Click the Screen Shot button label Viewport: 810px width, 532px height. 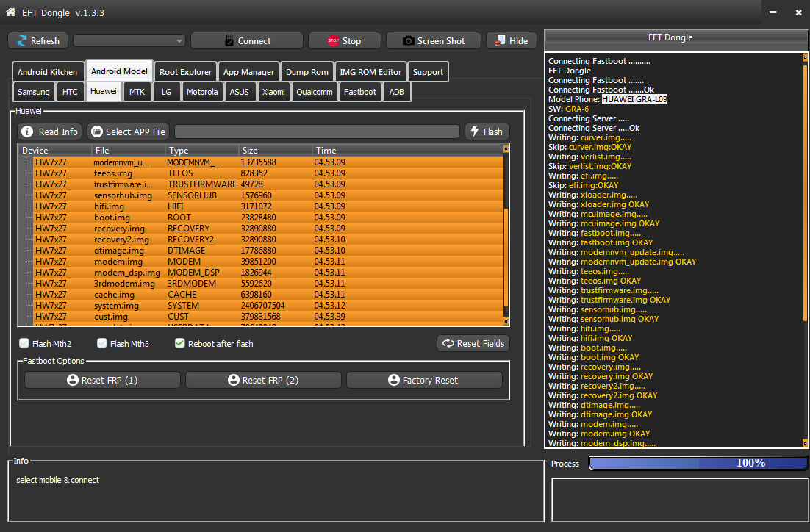tap(440, 41)
